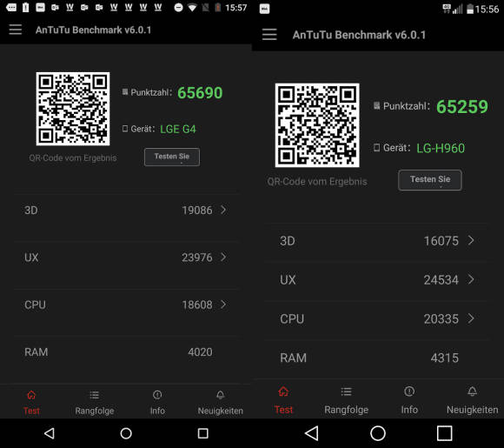Viewport: 504px width, 448px height.
Task: Tap Android back button on left phone
Action: [50, 433]
